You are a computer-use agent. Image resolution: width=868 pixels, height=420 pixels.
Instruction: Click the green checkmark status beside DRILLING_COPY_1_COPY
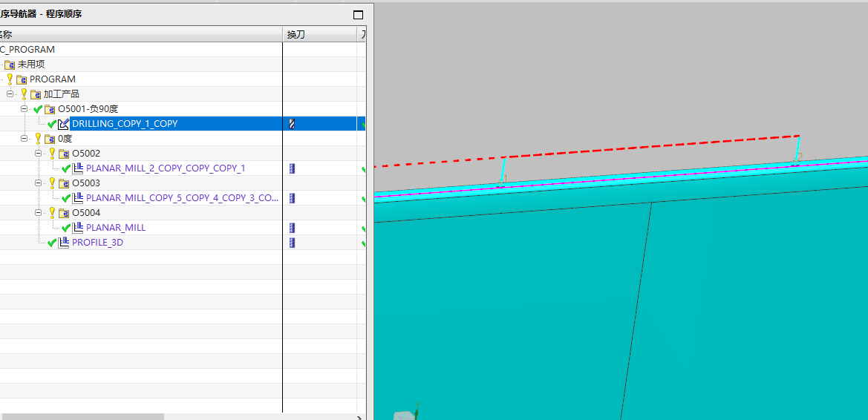pos(52,124)
